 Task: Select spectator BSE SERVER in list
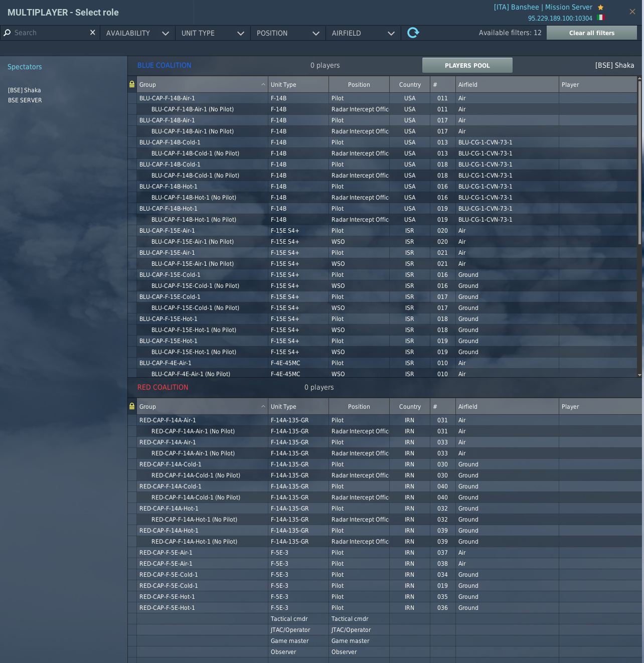[25, 100]
